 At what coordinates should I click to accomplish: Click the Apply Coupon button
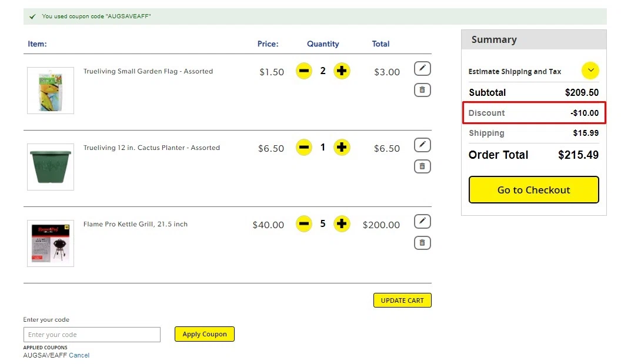tap(205, 334)
